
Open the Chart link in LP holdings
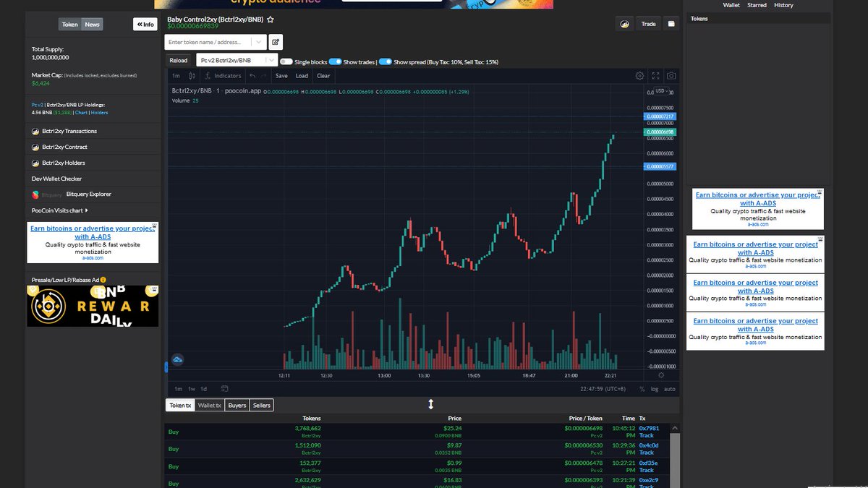81,113
